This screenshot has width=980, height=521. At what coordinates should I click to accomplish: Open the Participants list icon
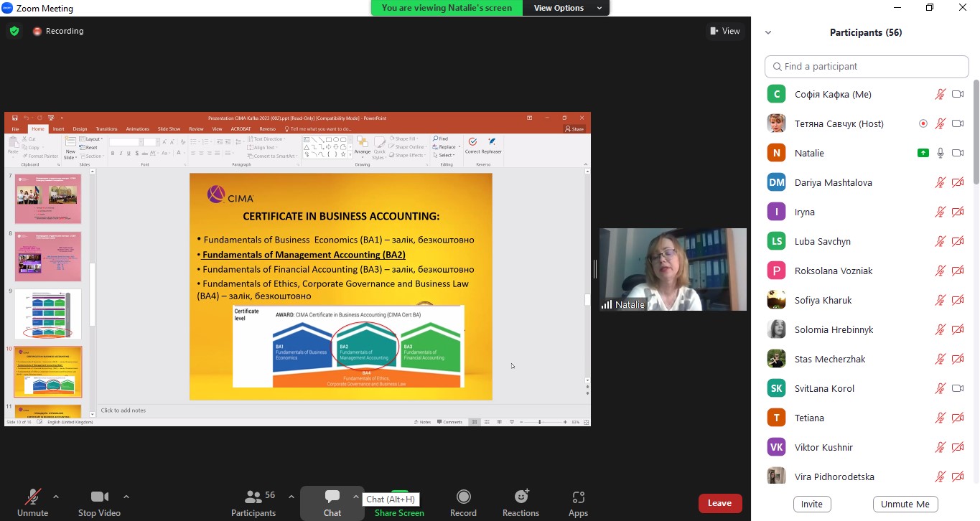253,497
